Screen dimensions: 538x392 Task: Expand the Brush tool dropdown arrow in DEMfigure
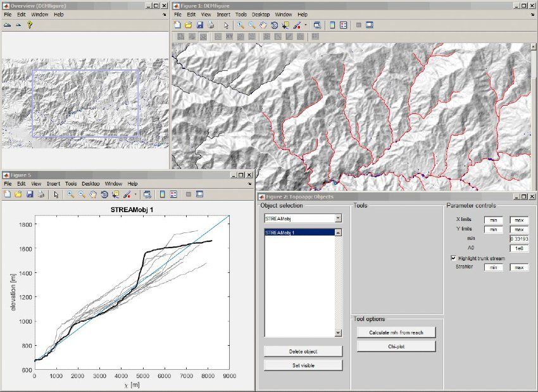305,26
